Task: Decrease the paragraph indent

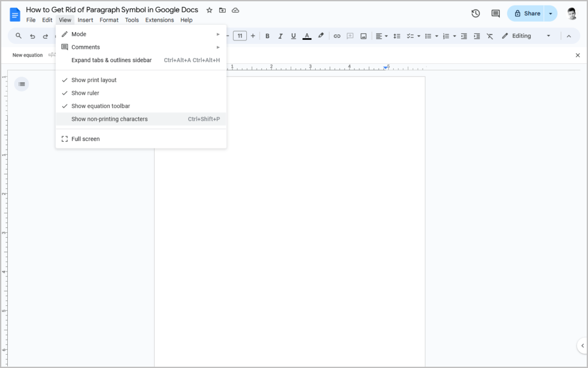Action: click(464, 36)
